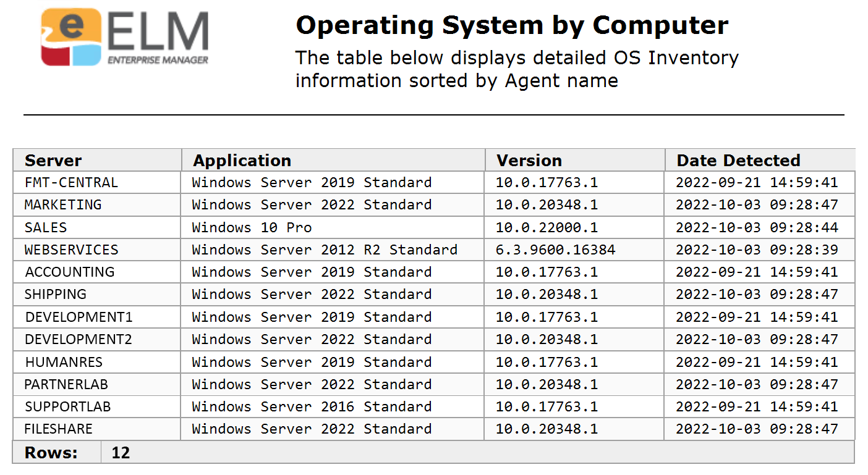Click date 2022-10-03 09:28:39 cell
Screen dimensions: 868x475
760,250
